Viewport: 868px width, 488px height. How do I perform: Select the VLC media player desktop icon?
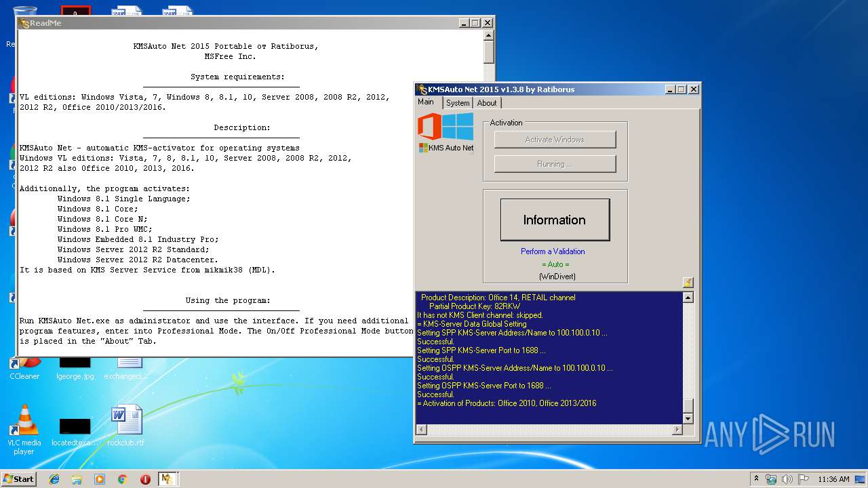[24, 430]
